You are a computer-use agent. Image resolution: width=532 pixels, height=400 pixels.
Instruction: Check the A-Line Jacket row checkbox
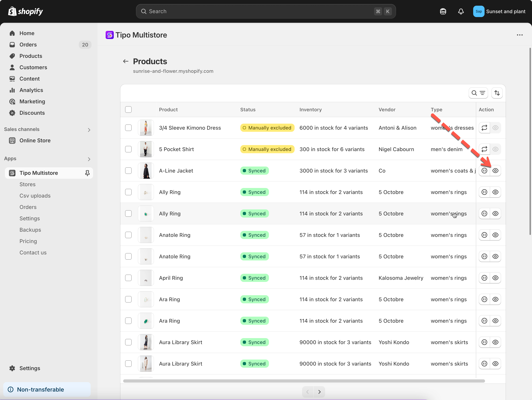coord(128,171)
